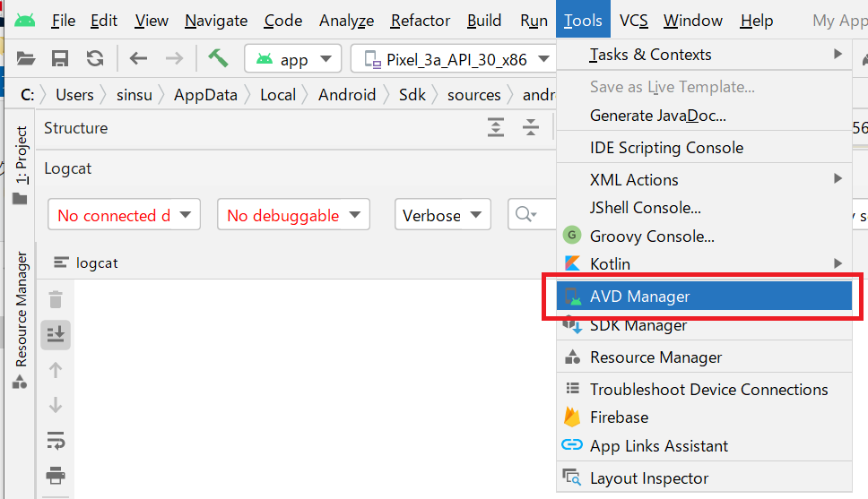Open the app run configuration dropdown
The image size is (868, 499).
[293, 58]
